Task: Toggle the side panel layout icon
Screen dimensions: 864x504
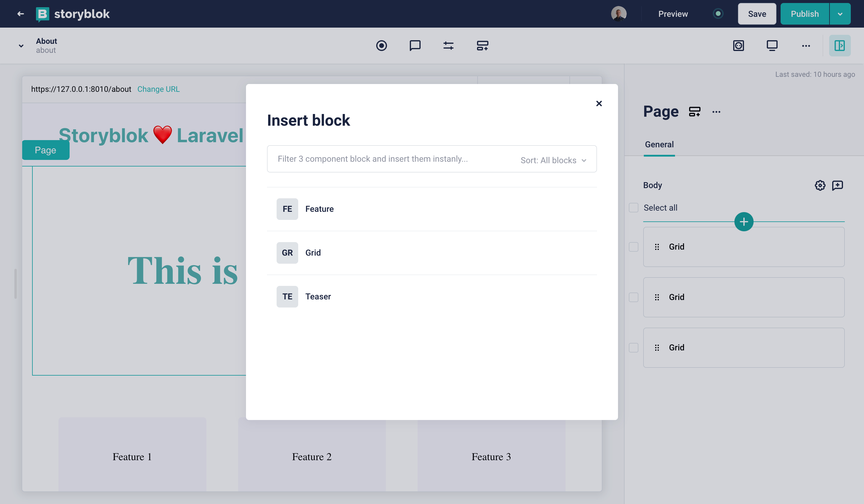Action: (x=839, y=46)
